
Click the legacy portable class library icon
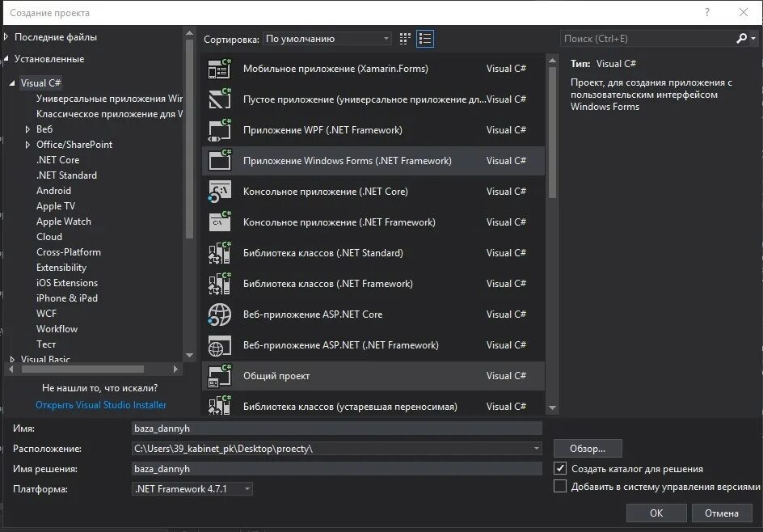(220, 405)
